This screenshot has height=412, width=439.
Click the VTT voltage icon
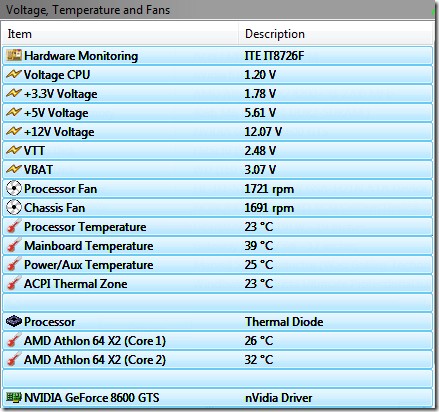(14, 150)
